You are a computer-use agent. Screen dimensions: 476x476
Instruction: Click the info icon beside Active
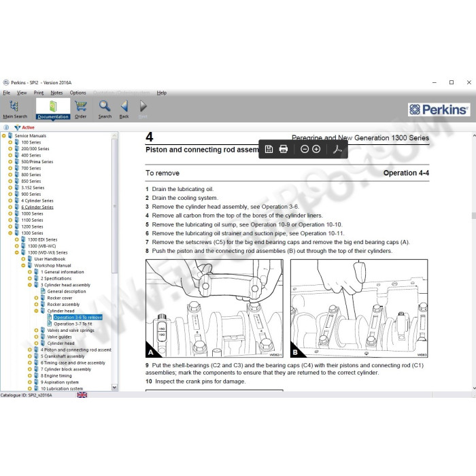coord(6,128)
